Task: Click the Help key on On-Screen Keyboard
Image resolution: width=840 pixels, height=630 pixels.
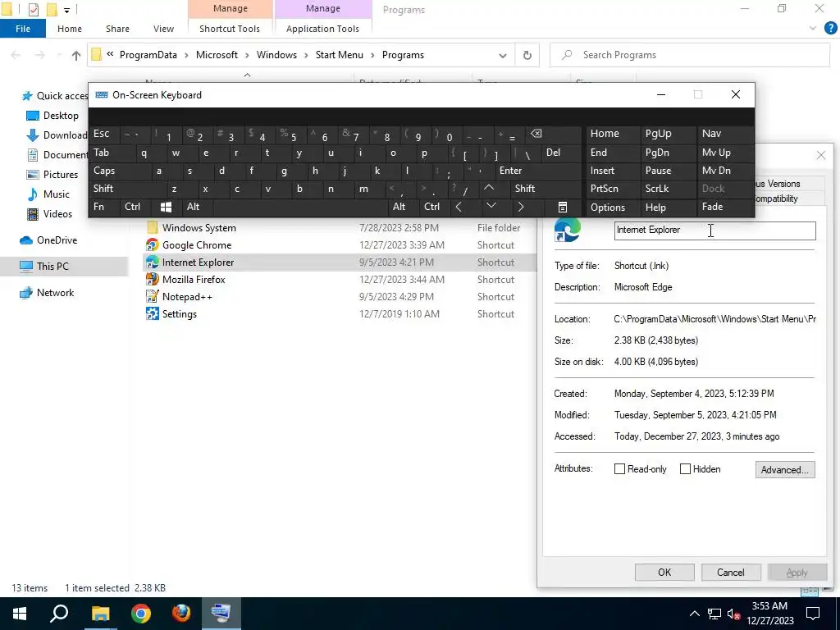Action: 655,208
